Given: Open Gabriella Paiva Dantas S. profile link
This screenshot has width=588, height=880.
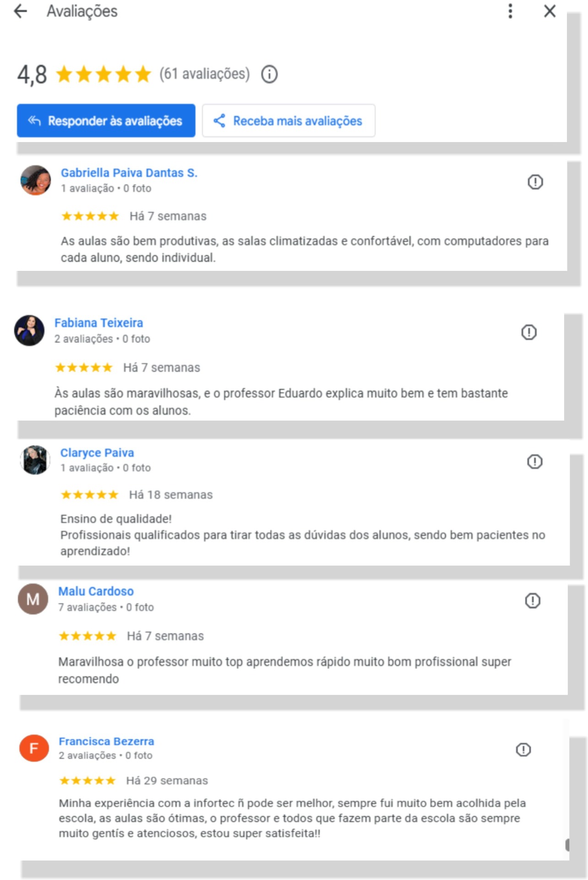Looking at the screenshot, I should point(129,173).
